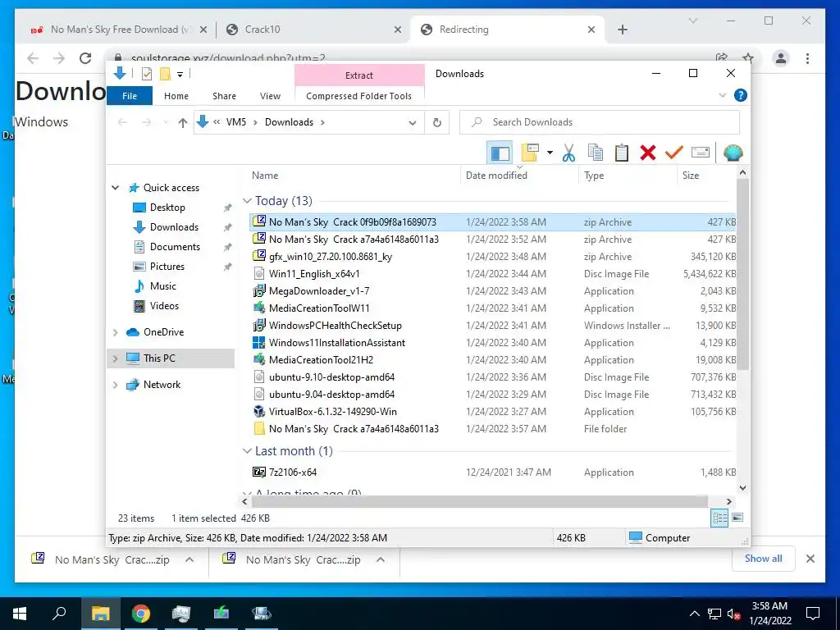Screen dimensions: 840x630
Task: Switch to the Share ribbon tab
Action: (x=224, y=96)
